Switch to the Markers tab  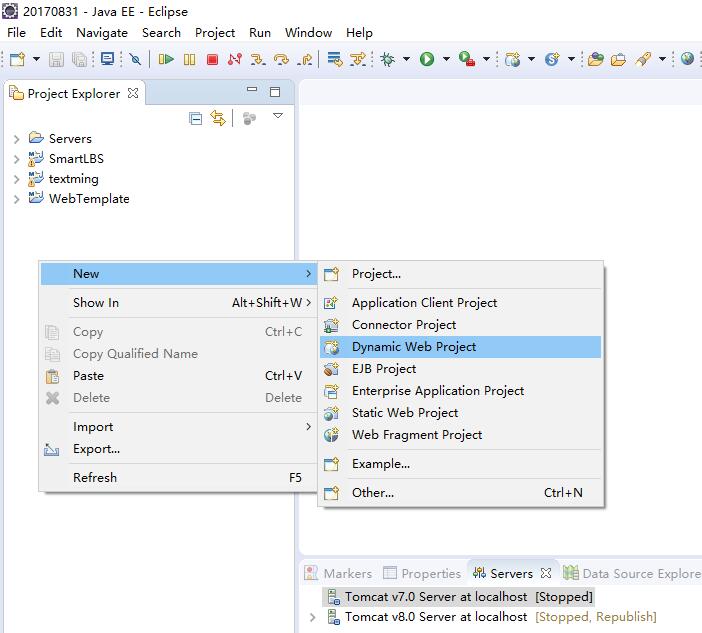[x=338, y=573]
